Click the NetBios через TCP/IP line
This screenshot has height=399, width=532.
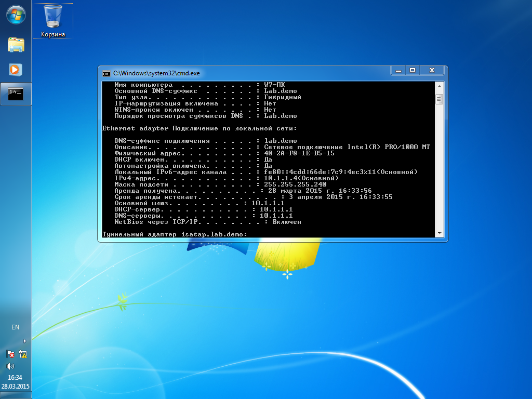(x=208, y=222)
